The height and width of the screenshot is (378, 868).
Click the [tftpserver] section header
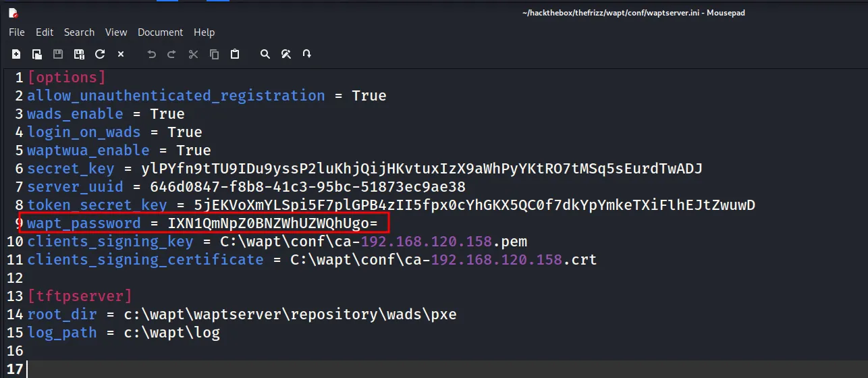[80, 296]
